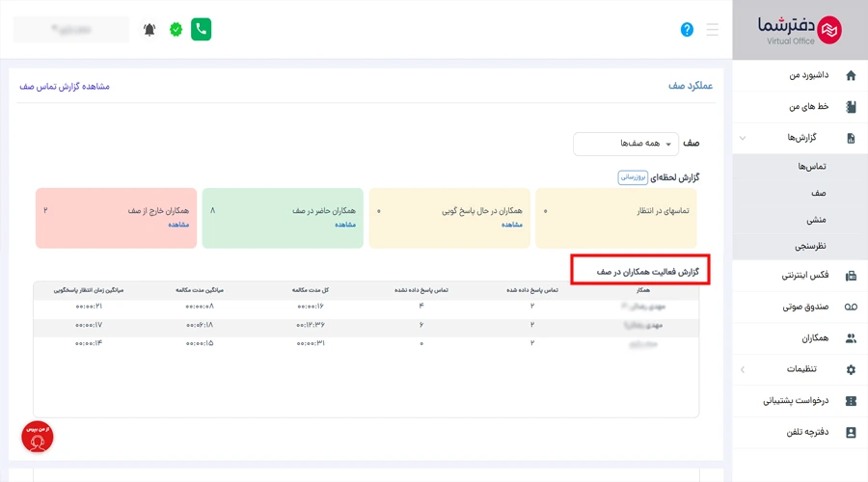Click مشاهده in همکاران خارج از صف card
Viewport: 868px width, 482px height.
(178, 225)
